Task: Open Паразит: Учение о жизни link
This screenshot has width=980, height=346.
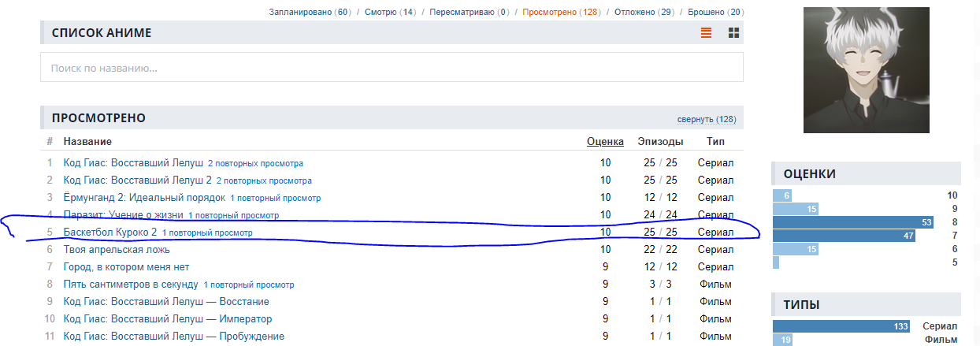Action: (x=124, y=215)
